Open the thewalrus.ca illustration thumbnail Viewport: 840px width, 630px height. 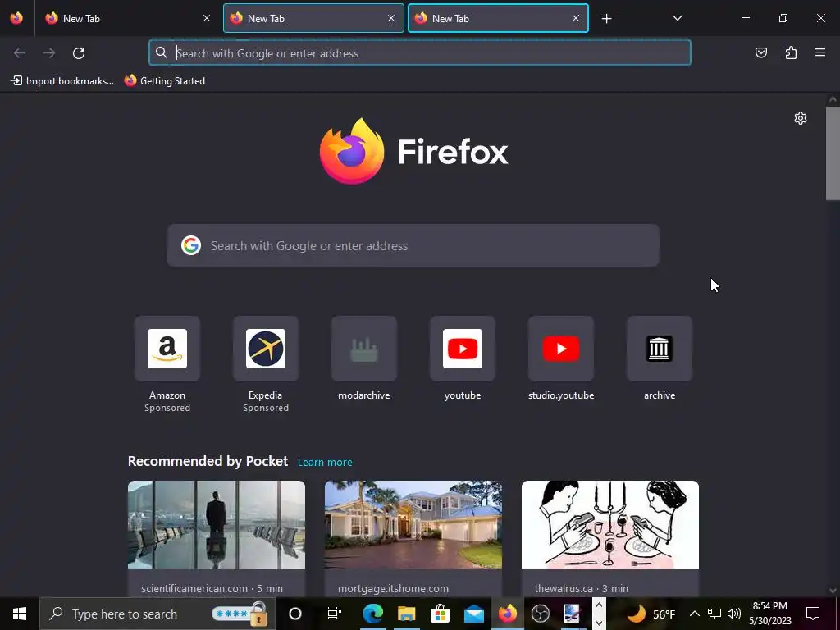click(x=610, y=524)
